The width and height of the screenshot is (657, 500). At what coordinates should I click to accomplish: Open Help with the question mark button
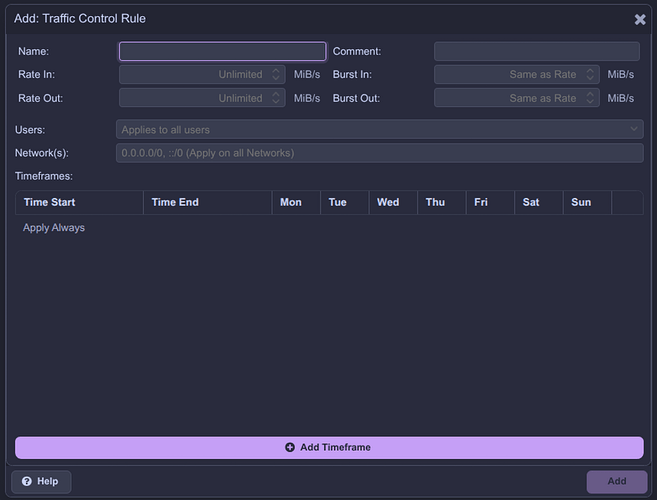tap(41, 481)
